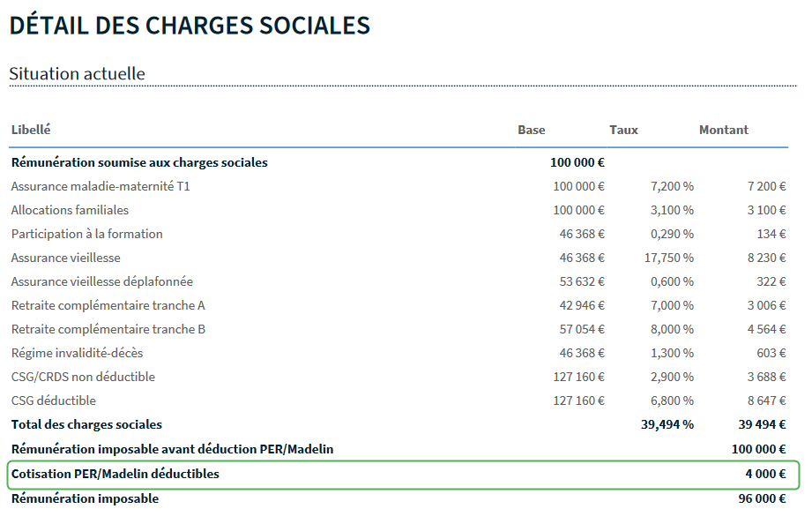Select the 96 000 € Rémunération imposable value
This screenshot has height=524, width=812.
point(762,498)
